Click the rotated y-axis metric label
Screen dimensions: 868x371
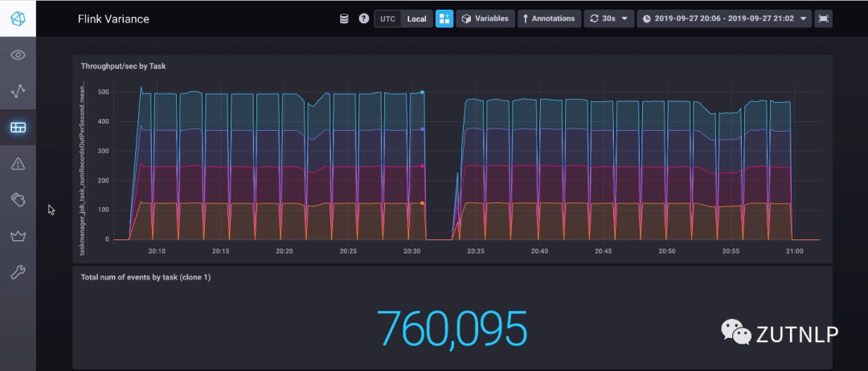pyautogui.click(x=83, y=167)
